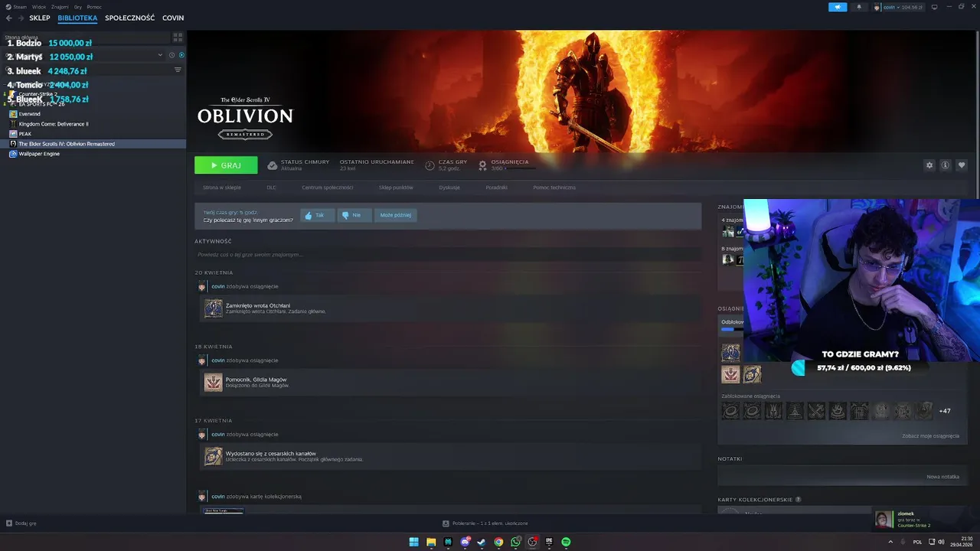Open the Dyskusje link

[449, 187]
